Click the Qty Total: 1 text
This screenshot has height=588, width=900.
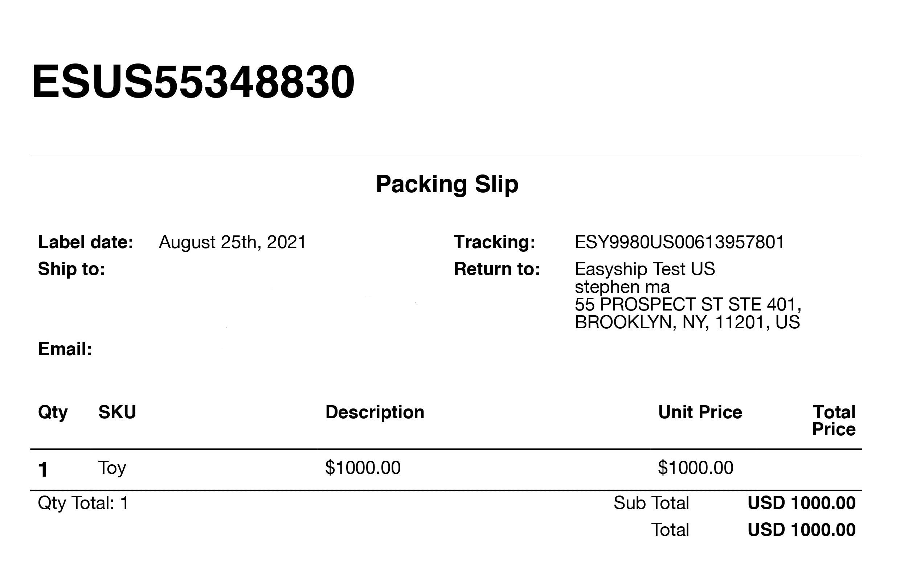(83, 503)
